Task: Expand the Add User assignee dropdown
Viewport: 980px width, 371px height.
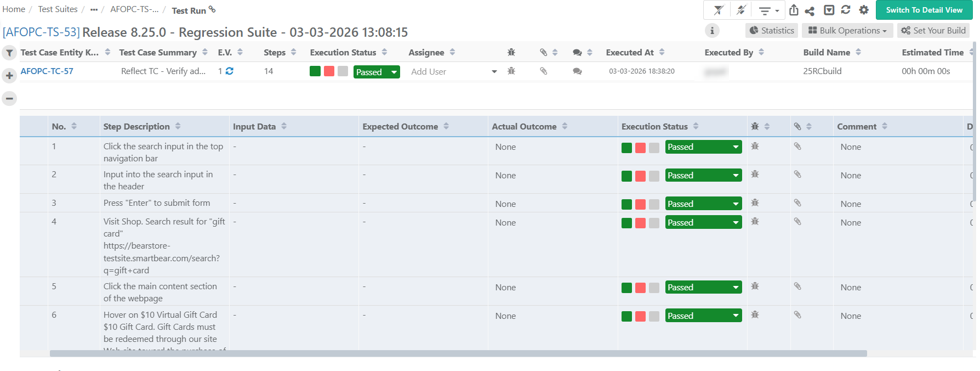Action: 494,72
